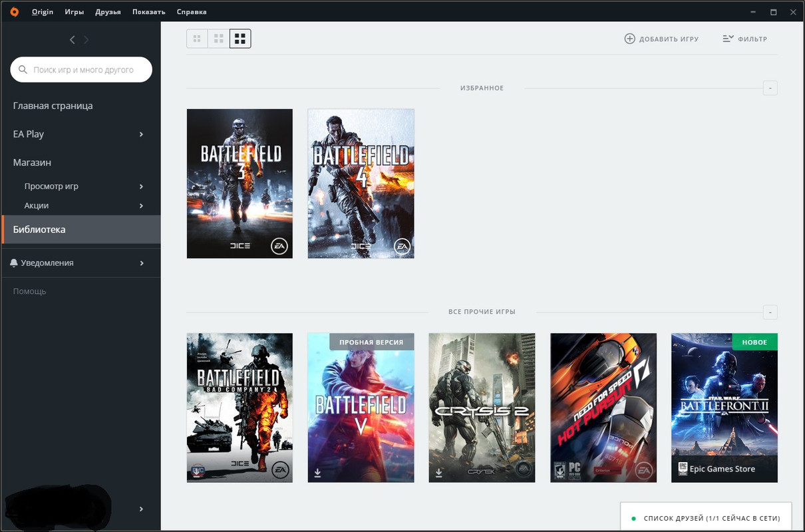Open Помощь link
Screen dimensions: 805x532
click(x=29, y=291)
